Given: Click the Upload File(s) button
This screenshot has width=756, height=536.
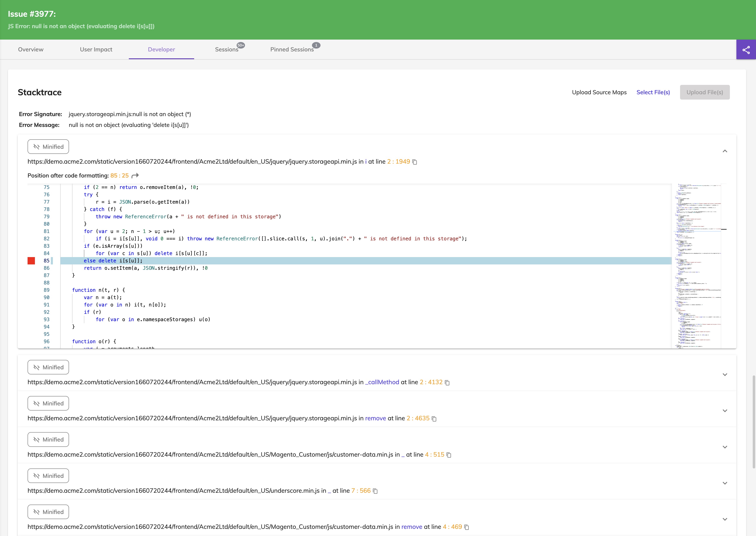Looking at the screenshot, I should tap(705, 92).
